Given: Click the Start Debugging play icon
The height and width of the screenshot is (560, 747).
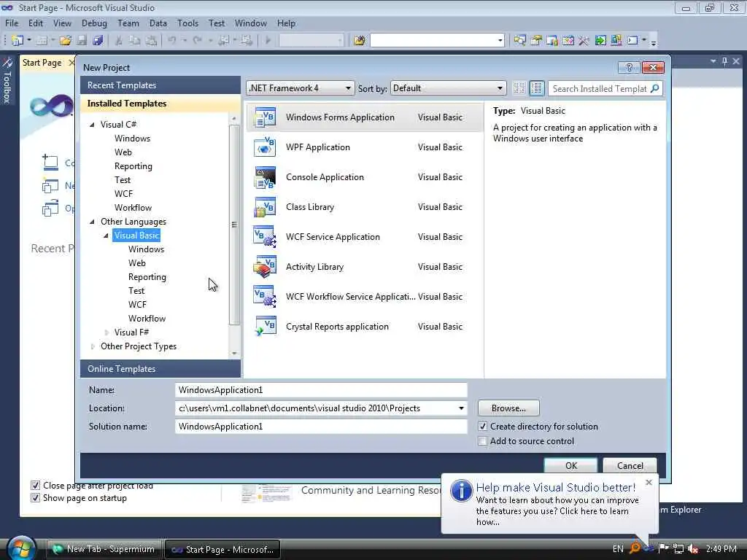Looking at the screenshot, I should 268,41.
